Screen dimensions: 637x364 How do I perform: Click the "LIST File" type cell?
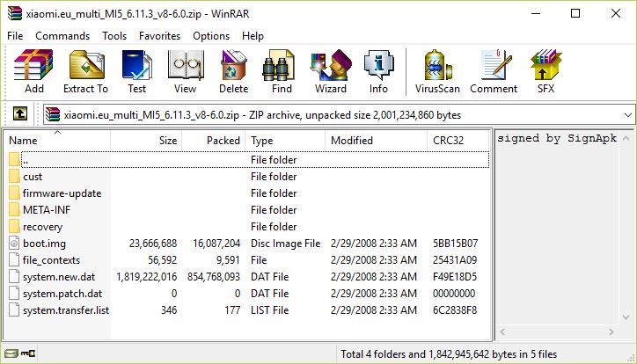[x=270, y=310]
